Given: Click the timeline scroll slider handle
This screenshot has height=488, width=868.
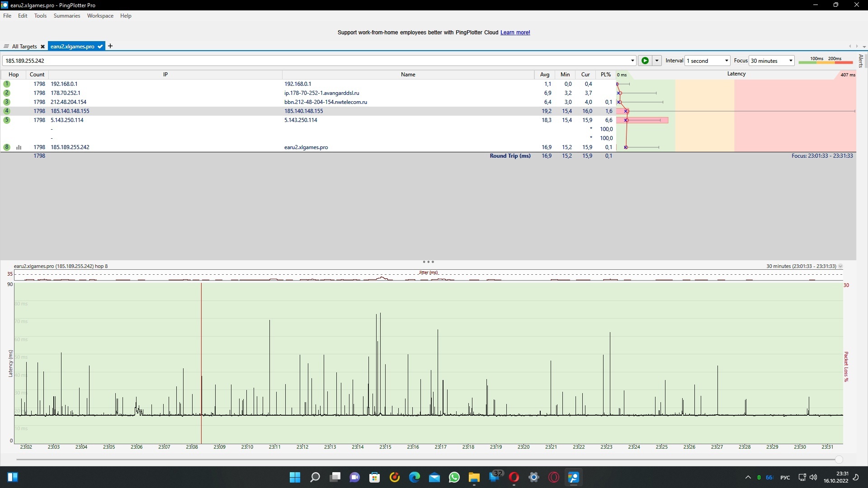Looking at the screenshot, I should 839,460.
